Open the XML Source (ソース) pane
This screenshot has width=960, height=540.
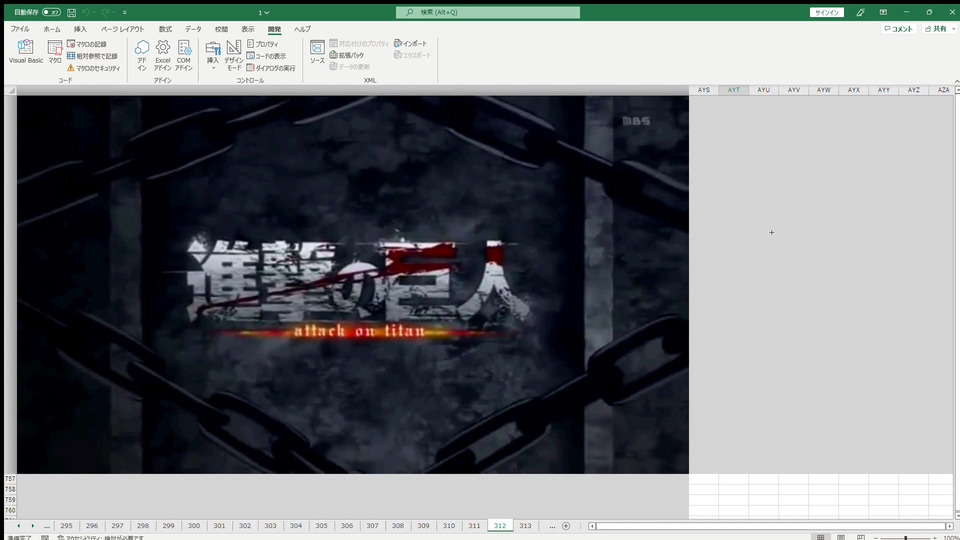point(317,52)
